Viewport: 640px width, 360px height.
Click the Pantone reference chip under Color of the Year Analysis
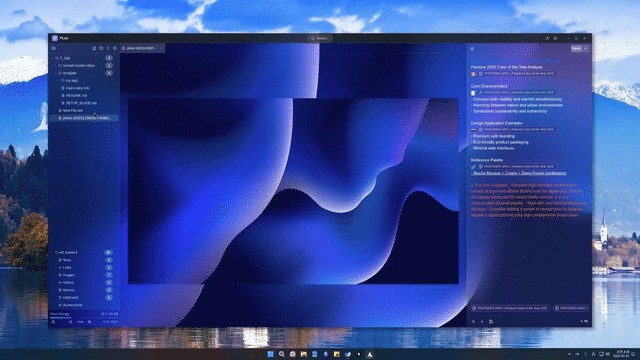(516, 73)
